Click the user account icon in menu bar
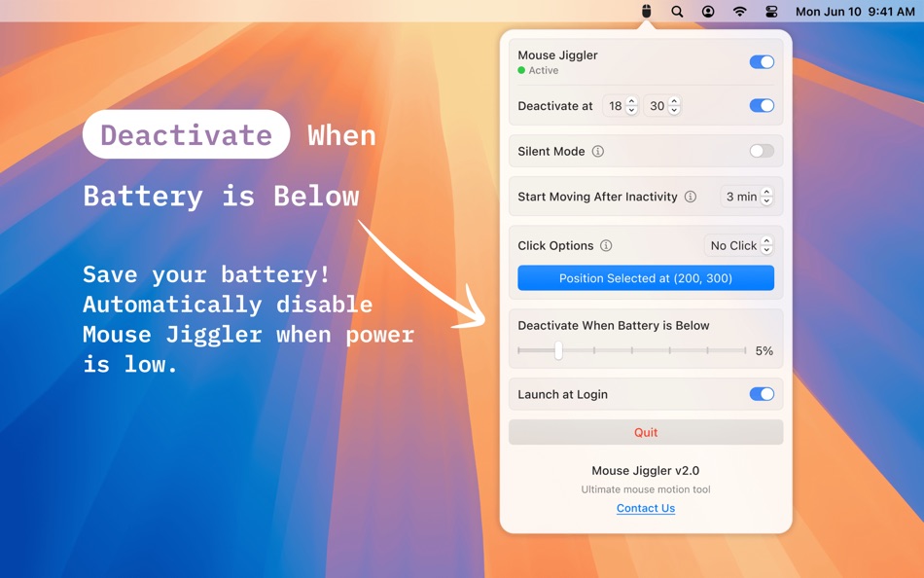This screenshot has width=924, height=578. pos(708,12)
